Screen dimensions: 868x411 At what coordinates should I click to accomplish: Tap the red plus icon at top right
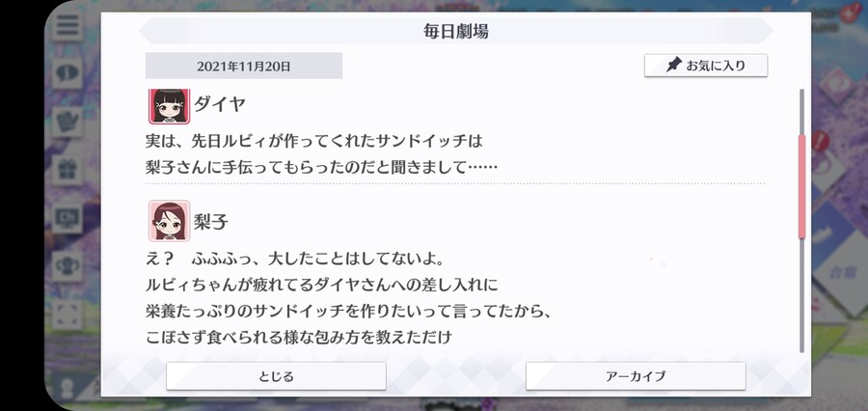point(849,14)
